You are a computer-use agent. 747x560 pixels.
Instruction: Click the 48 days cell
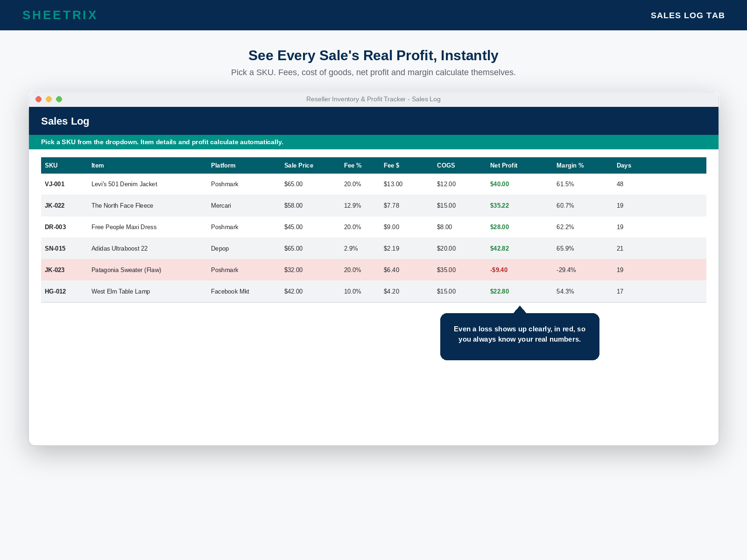pos(620,184)
